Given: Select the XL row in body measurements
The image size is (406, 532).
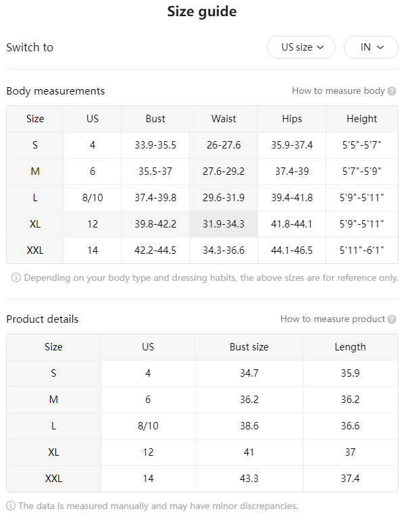Looking at the screenshot, I should (202, 224).
